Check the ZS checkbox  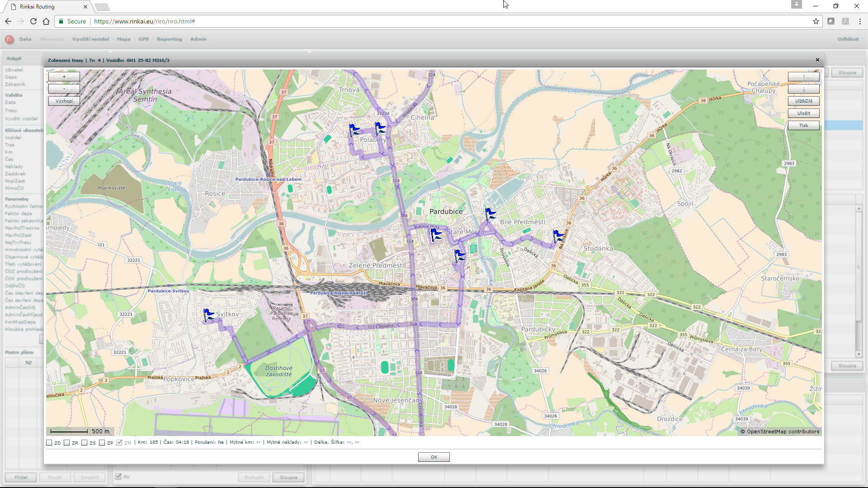pyautogui.click(x=85, y=443)
